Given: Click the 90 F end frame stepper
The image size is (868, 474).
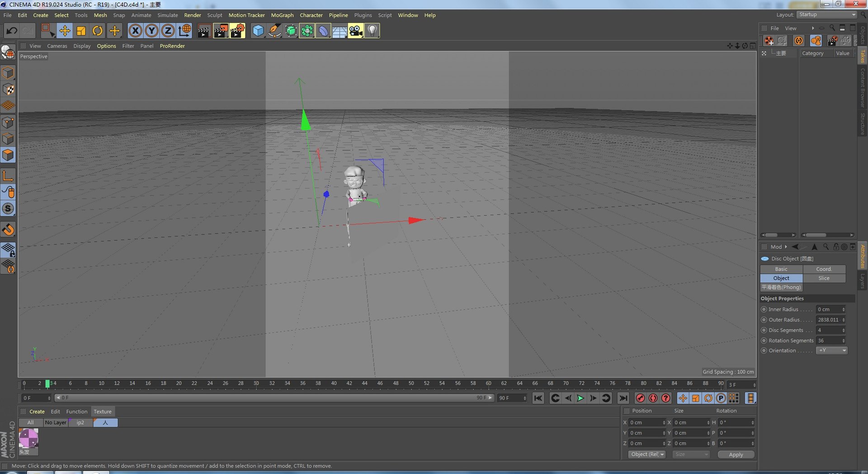Looking at the screenshot, I should pos(525,398).
